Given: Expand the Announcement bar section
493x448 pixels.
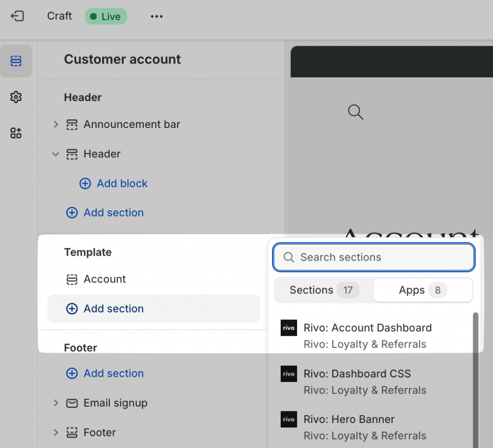Looking at the screenshot, I should click(x=56, y=125).
